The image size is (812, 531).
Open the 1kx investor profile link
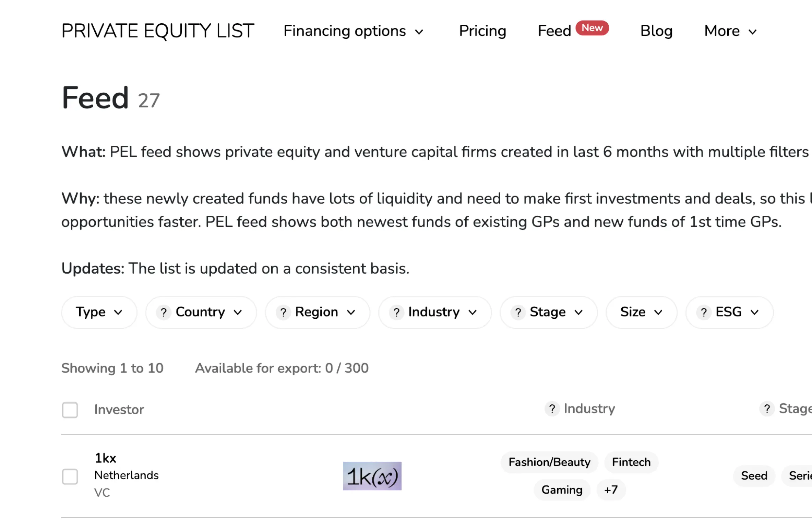click(x=105, y=458)
